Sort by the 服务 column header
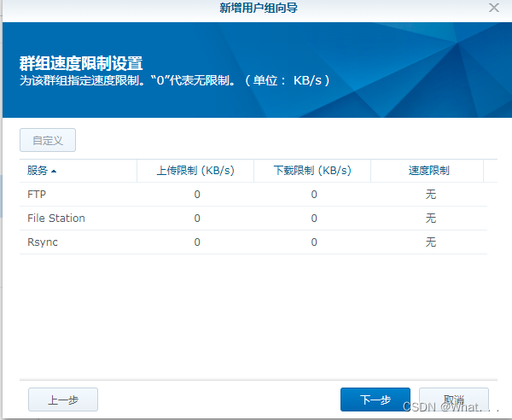The image size is (512, 420). click(x=78, y=171)
